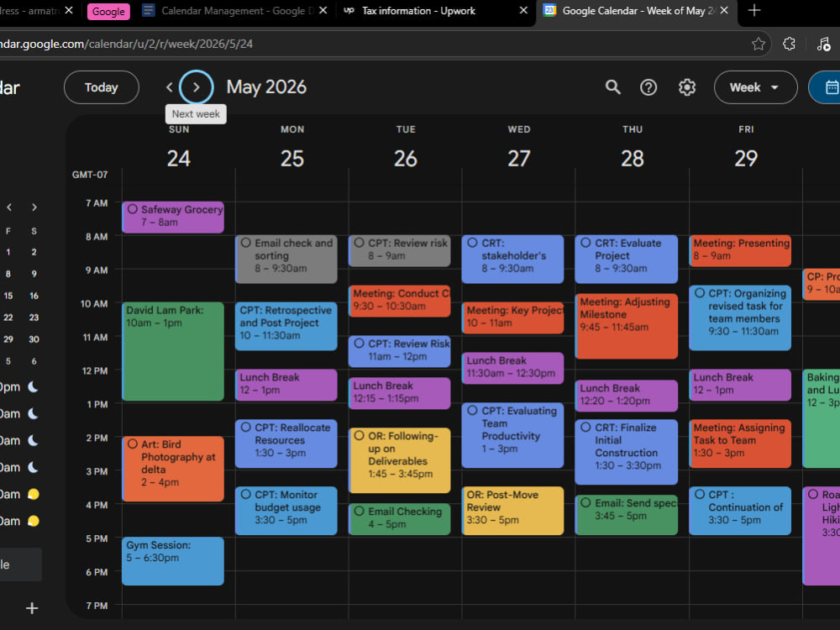Mark Email check and sorting task complete
The height and width of the screenshot is (630, 840).
246,243
